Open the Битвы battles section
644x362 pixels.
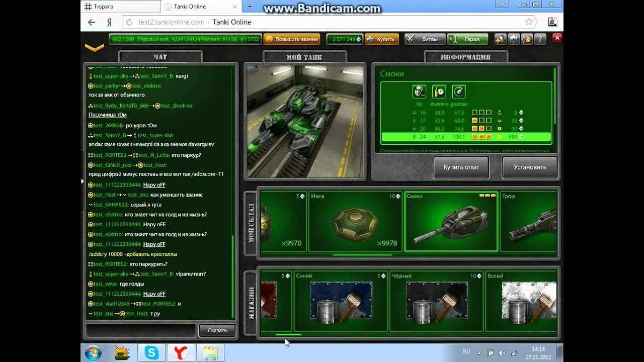point(425,39)
